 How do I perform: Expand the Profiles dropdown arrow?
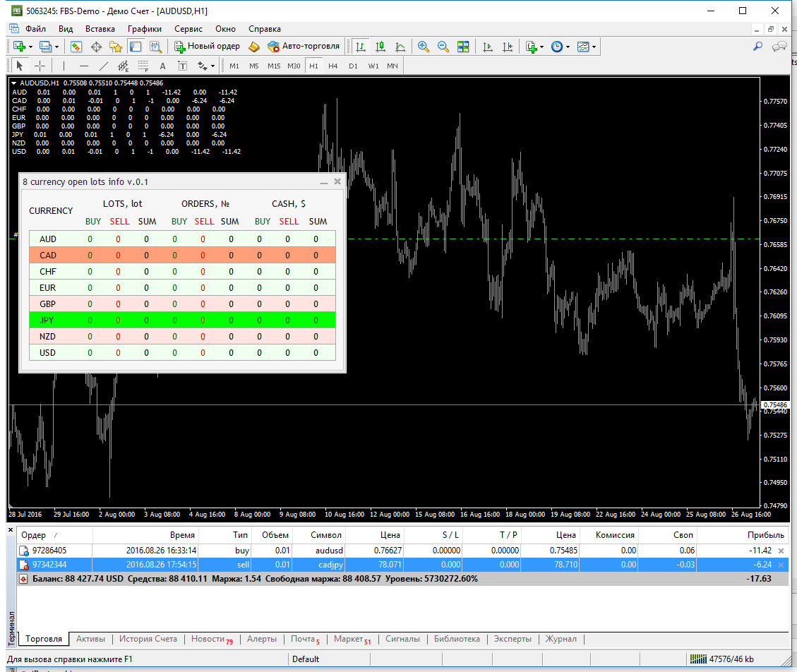(x=56, y=47)
